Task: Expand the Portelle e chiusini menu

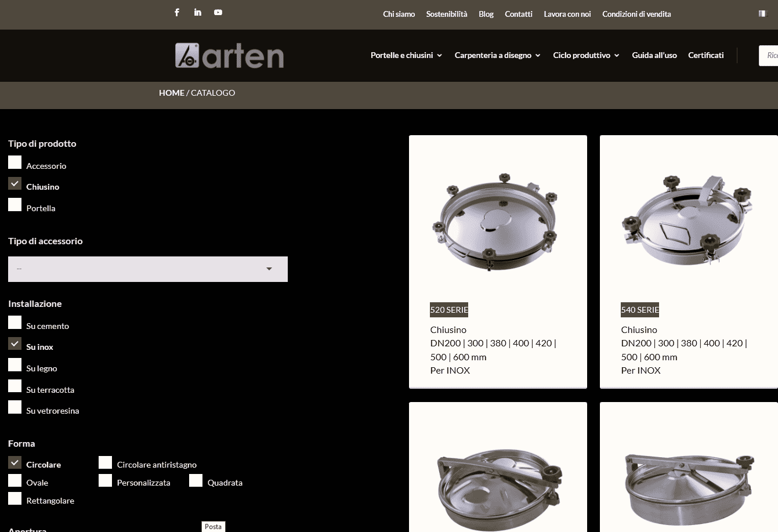Action: [x=406, y=56]
